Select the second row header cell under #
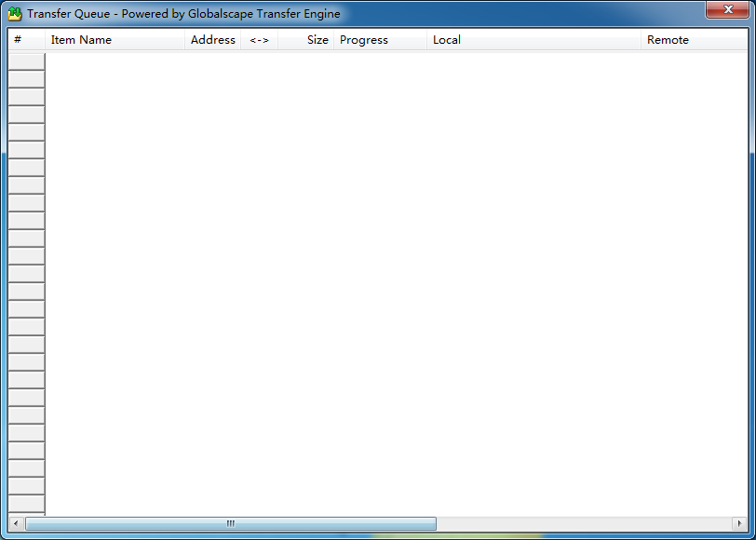Image resolution: width=756 pixels, height=540 pixels. point(26,79)
